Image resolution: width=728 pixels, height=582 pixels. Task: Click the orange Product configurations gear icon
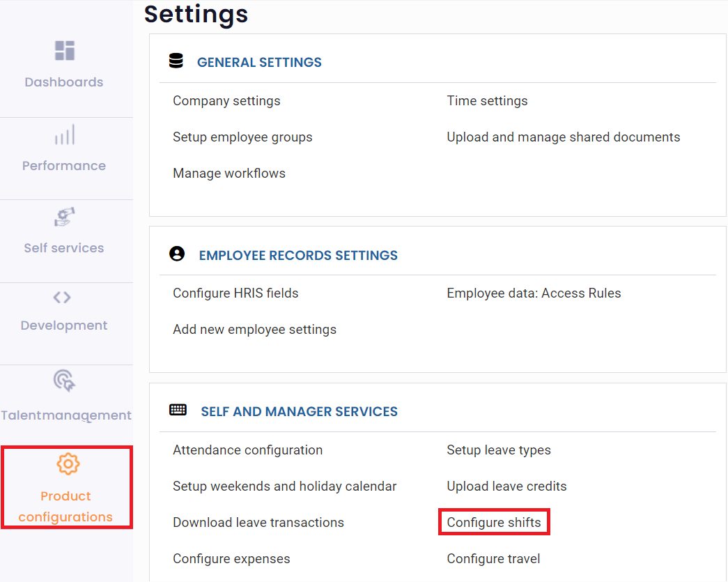point(68,464)
